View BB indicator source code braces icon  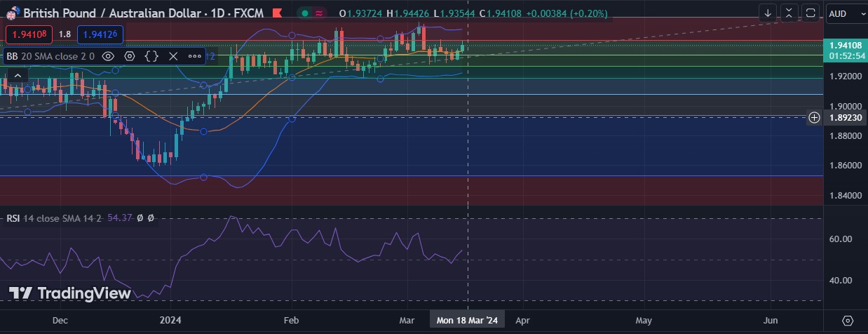(x=151, y=56)
